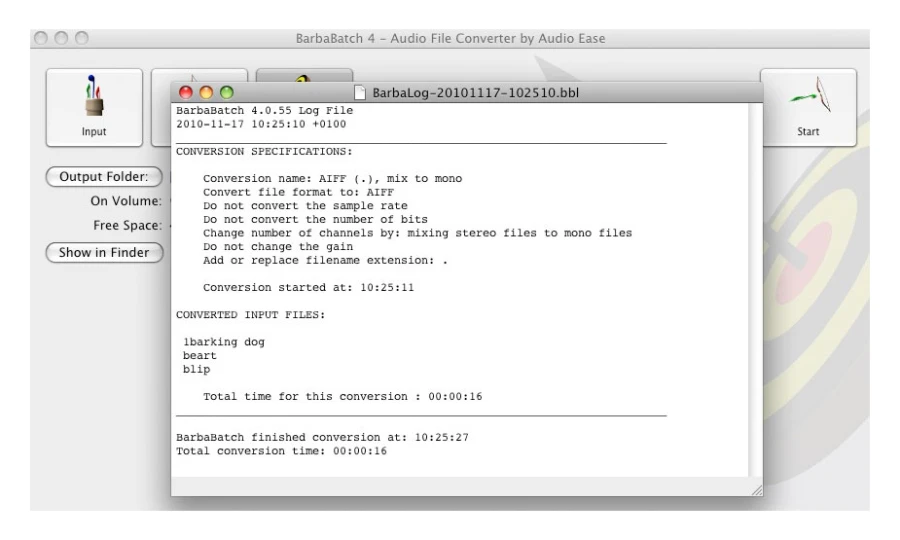Click 'Total conversion time: 00:00:16' line

coord(281,451)
